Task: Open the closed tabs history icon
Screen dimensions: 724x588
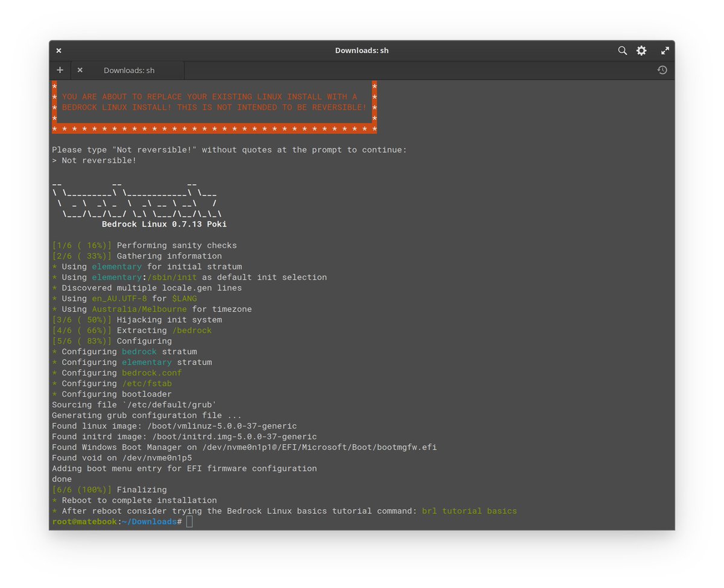Action: (x=662, y=70)
